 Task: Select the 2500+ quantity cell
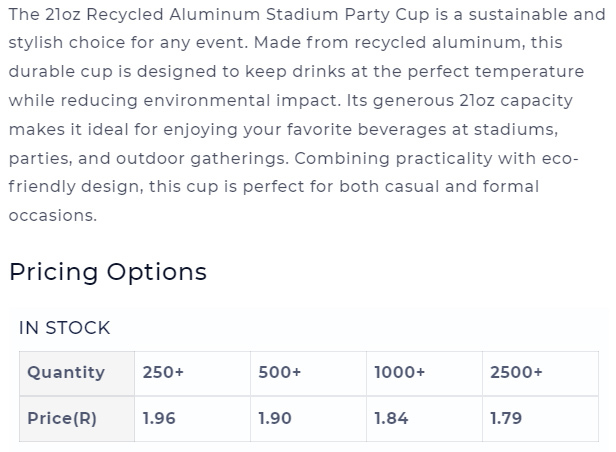point(541,373)
